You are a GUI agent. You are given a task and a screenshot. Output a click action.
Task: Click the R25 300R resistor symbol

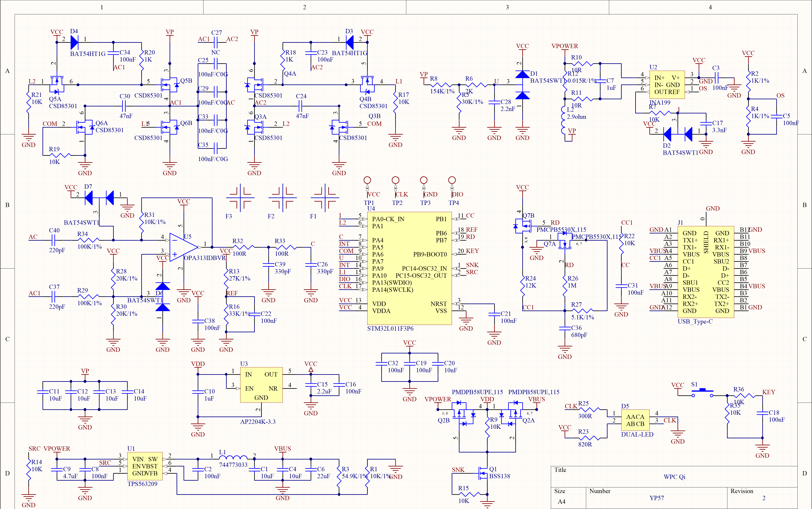pyautogui.click(x=589, y=410)
